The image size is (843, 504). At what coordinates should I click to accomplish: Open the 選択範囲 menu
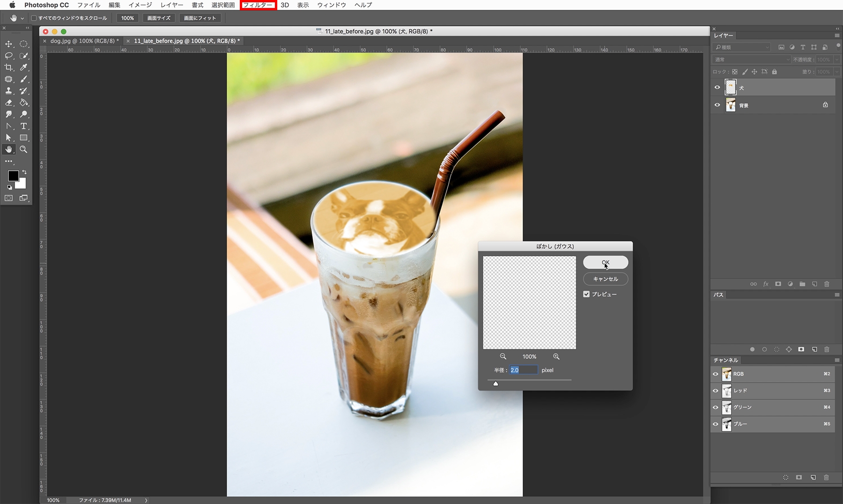click(x=223, y=5)
